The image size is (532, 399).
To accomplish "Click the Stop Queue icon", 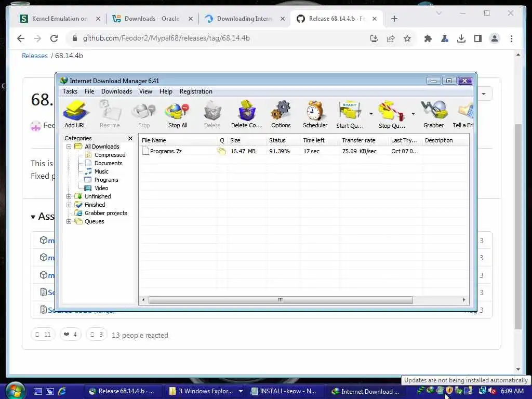I will 392,114.
